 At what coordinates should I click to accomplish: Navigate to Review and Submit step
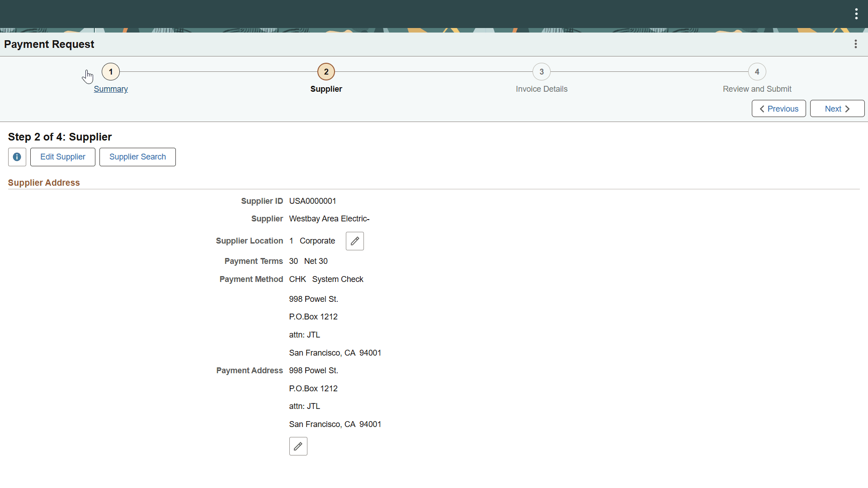(757, 89)
